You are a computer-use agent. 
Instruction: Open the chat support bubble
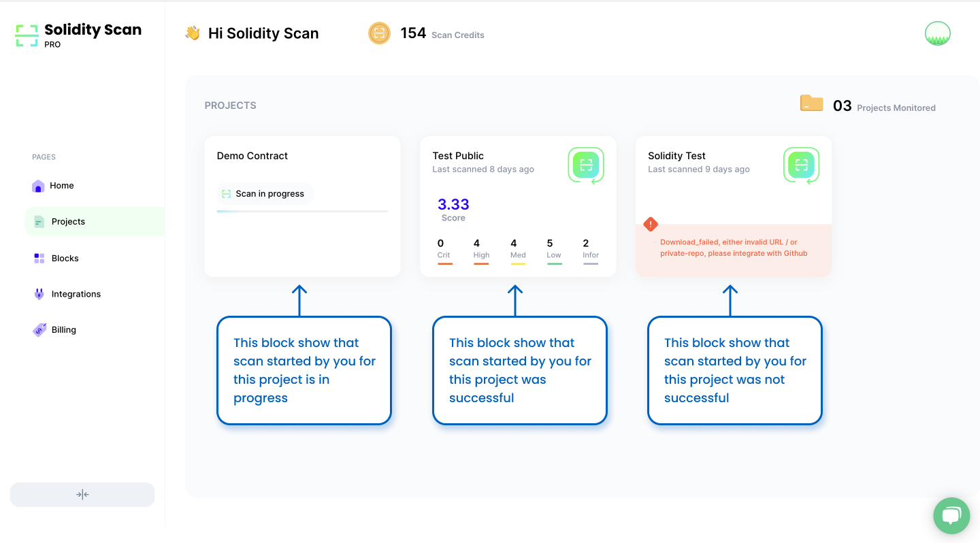tap(951, 516)
